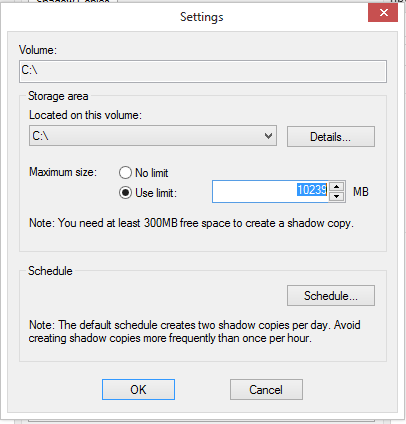This screenshot has height=424, width=406.
Task: Open storage area Details
Action: (x=331, y=136)
